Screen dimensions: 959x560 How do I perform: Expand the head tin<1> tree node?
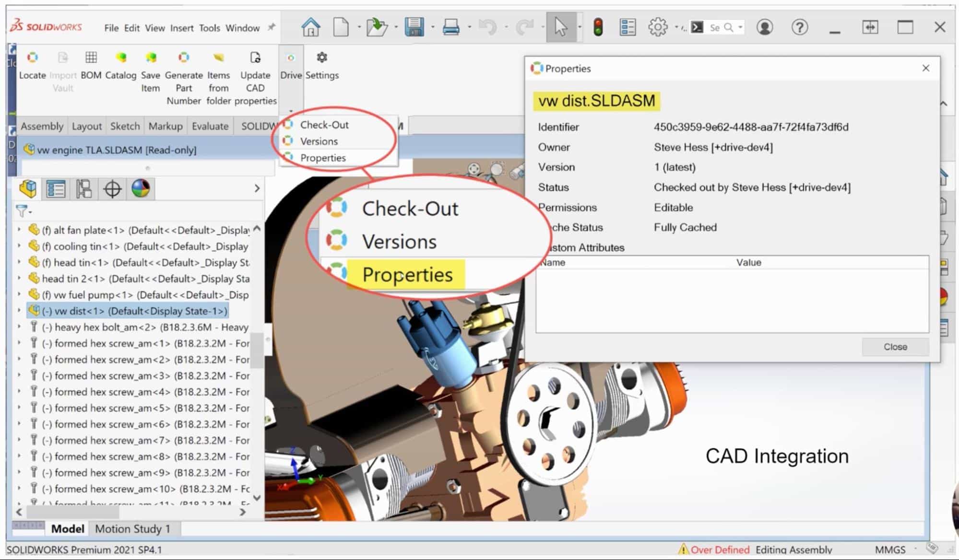tap(19, 262)
